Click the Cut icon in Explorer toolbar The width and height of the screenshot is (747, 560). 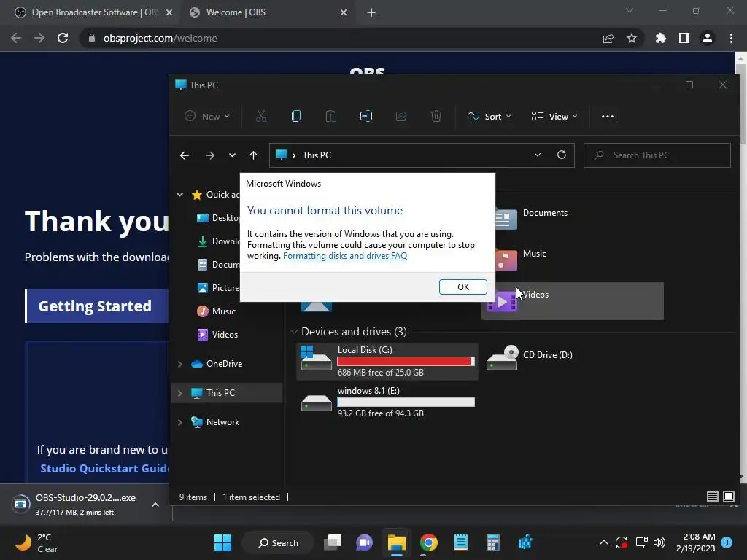[260, 116]
